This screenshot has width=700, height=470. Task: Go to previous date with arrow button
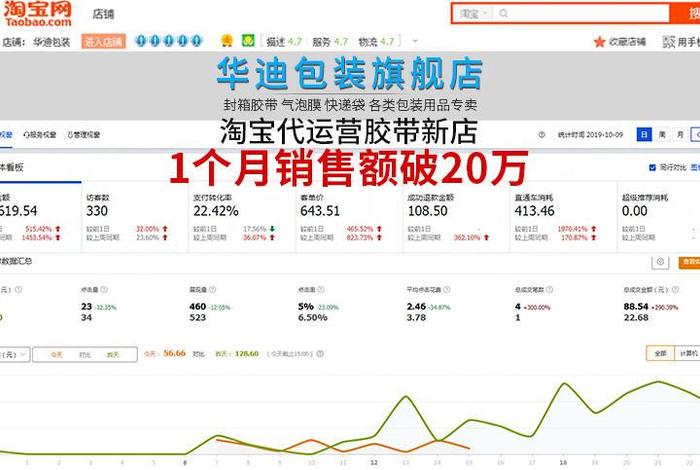click(696, 134)
